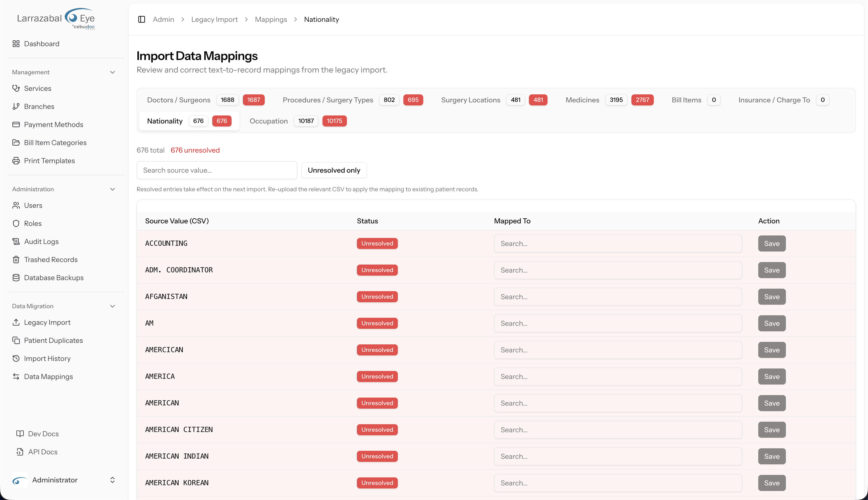Screen dimensions: 868x500
Task: Toggle the Unresolved only filter
Action: click(x=334, y=170)
